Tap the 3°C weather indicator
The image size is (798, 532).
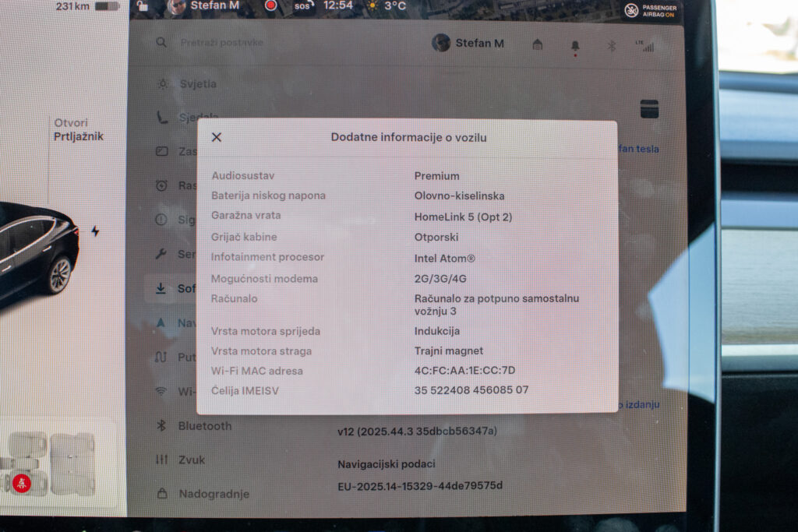[x=387, y=6]
